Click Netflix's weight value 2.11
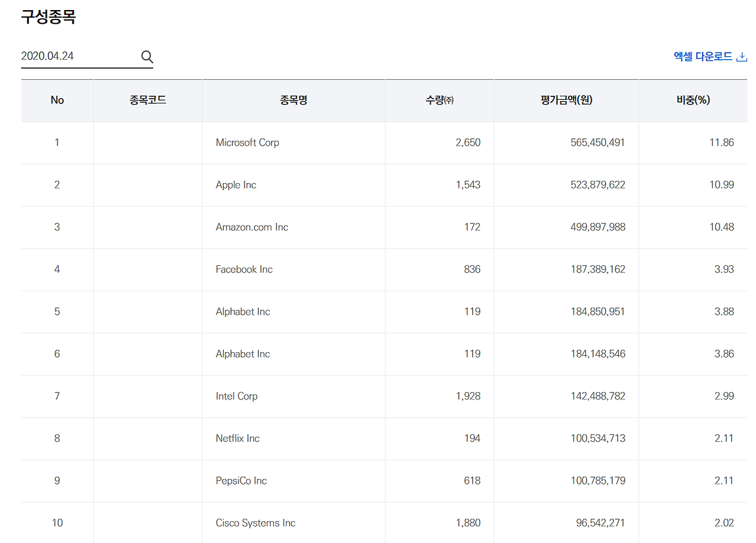Image resolution: width=756 pixels, height=543 pixels. 724,438
